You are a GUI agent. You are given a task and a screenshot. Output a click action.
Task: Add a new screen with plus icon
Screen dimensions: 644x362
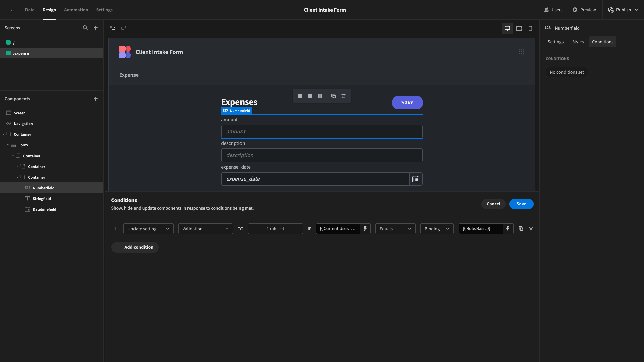point(96,28)
